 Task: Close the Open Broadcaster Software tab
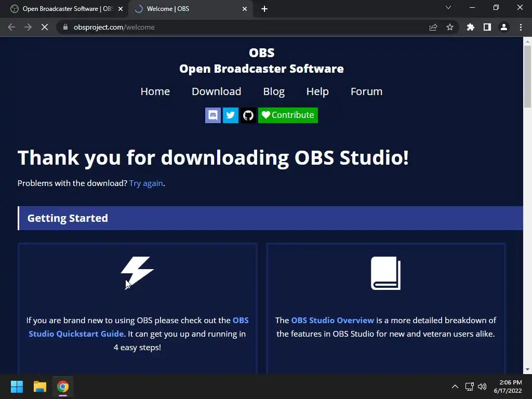point(120,9)
